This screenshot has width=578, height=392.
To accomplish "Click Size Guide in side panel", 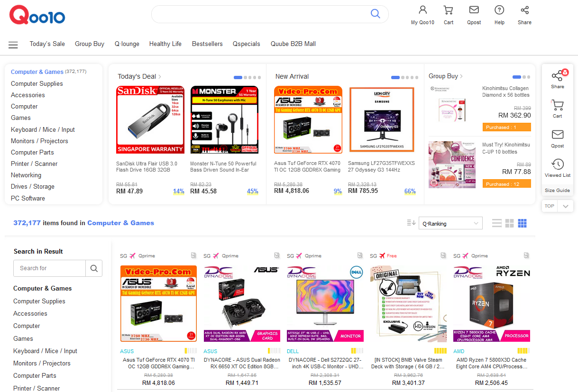I will (x=557, y=190).
